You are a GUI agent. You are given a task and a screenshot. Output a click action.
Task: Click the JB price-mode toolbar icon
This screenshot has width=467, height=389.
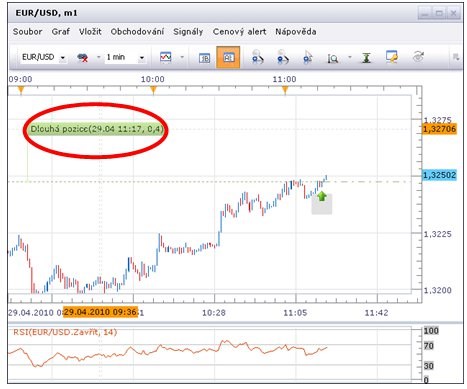[204, 58]
